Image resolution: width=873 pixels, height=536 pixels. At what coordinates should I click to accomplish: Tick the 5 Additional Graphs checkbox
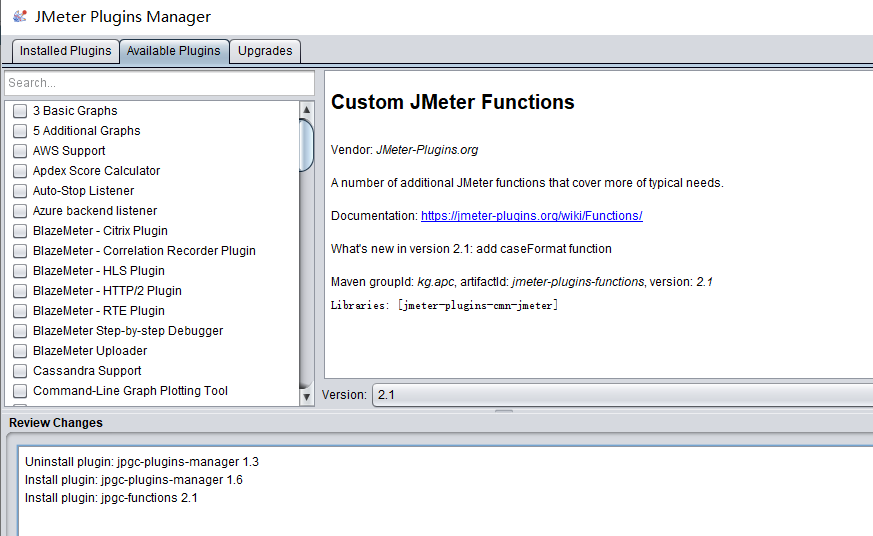[20, 131]
